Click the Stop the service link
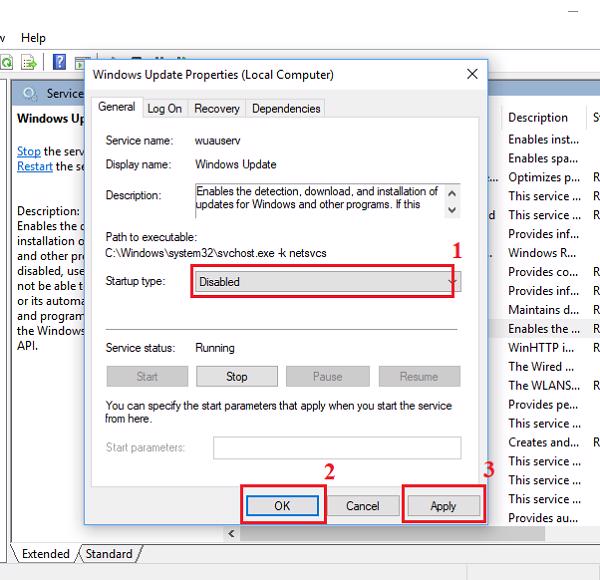This screenshot has width=600, height=580. point(29,151)
